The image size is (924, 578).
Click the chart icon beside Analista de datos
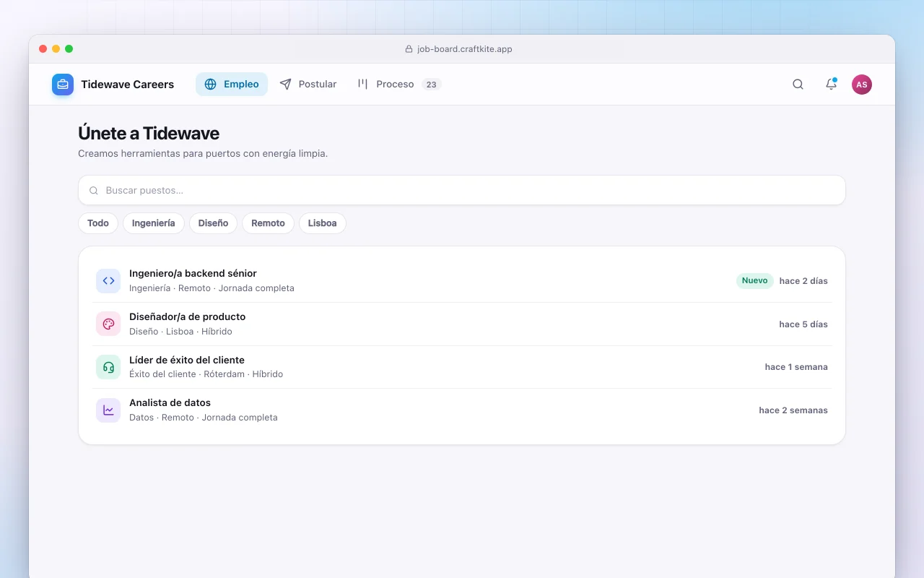coord(108,410)
